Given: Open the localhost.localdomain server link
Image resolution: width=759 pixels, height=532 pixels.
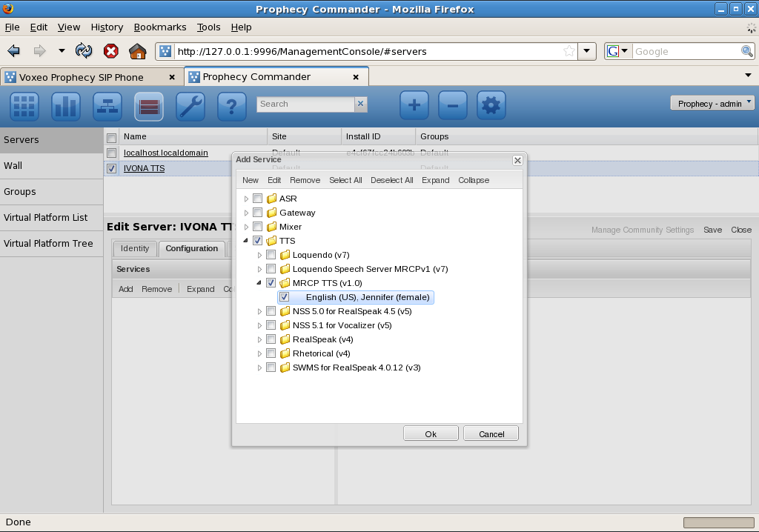Looking at the screenshot, I should (166, 153).
